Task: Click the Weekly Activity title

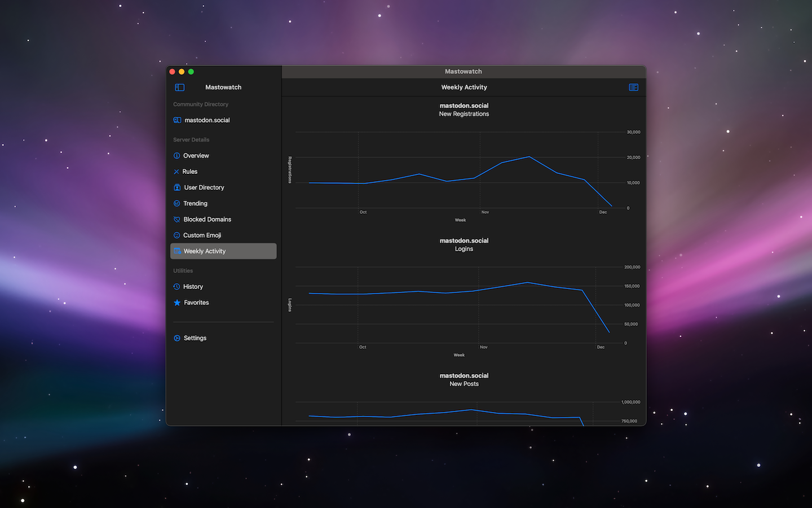Action: [464, 87]
